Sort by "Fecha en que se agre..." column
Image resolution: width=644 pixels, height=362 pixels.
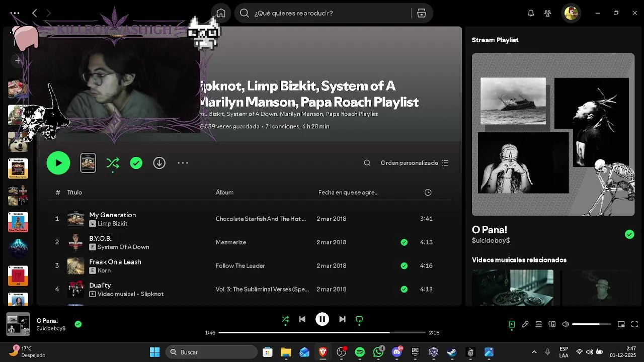348,193
